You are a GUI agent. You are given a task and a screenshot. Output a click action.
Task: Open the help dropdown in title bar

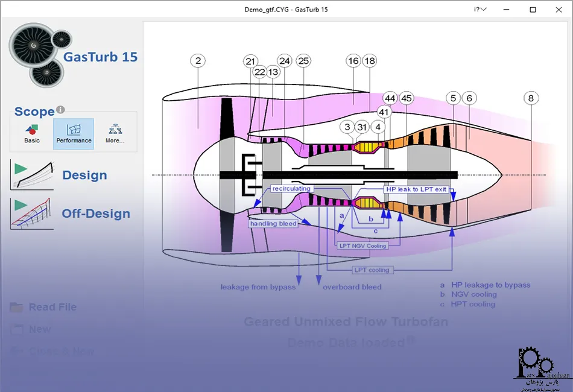click(x=480, y=10)
